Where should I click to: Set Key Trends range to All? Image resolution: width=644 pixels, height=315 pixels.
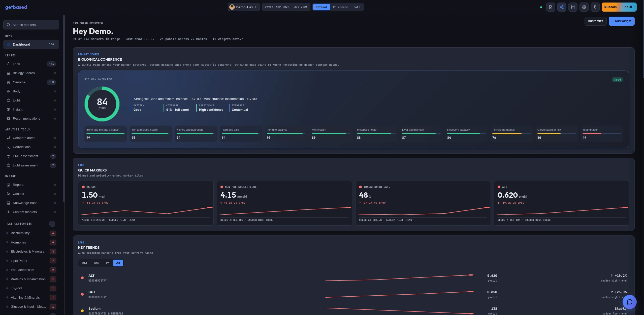click(118, 263)
